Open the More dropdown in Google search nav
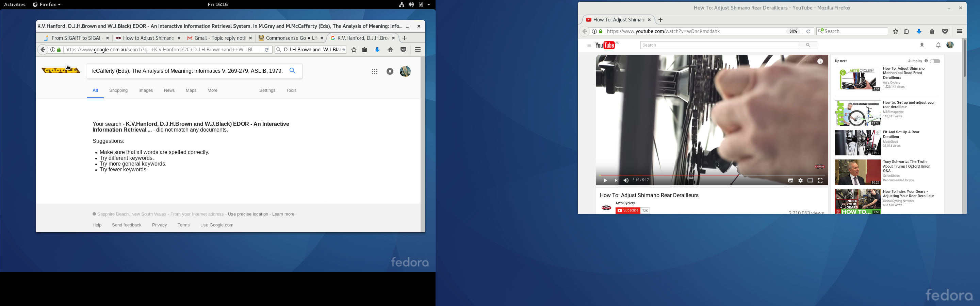Image resolution: width=980 pixels, height=306 pixels. 212,90
